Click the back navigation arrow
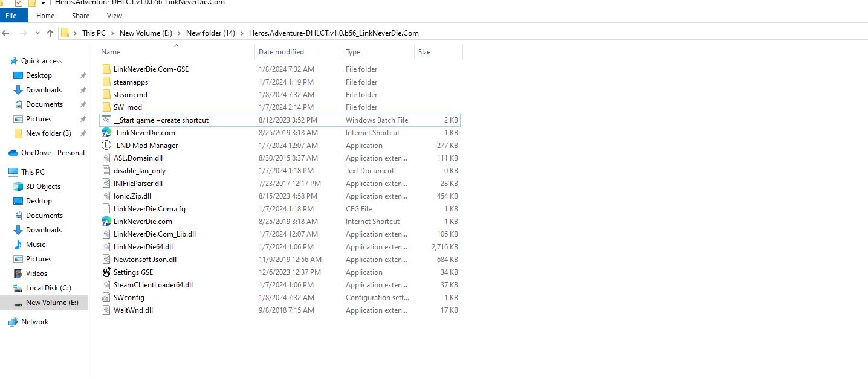Screen dimensions: 868x378 (x=7, y=33)
